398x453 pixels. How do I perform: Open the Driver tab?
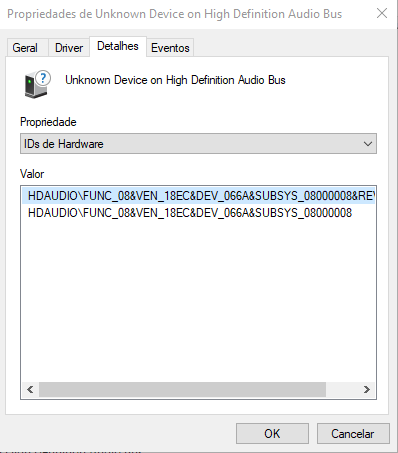69,48
